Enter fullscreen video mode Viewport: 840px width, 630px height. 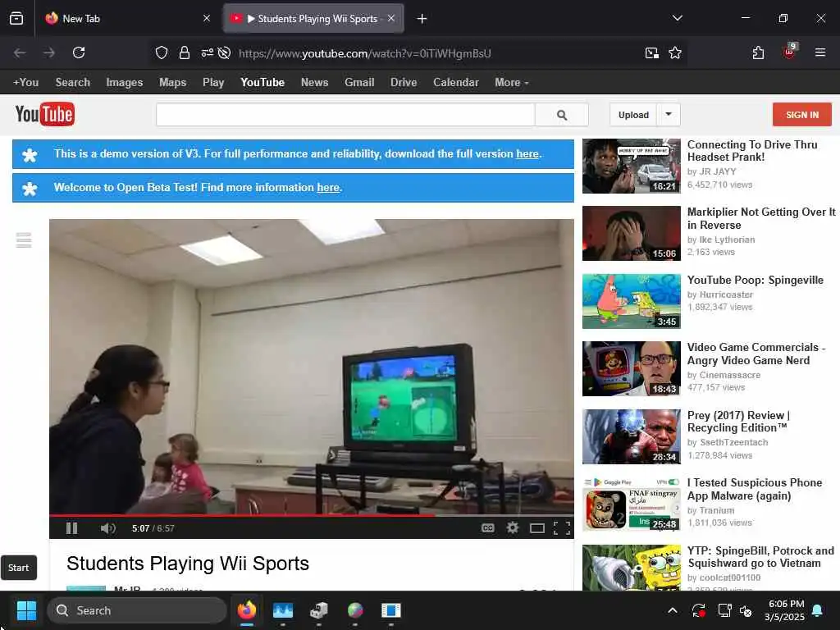pyautogui.click(x=561, y=529)
